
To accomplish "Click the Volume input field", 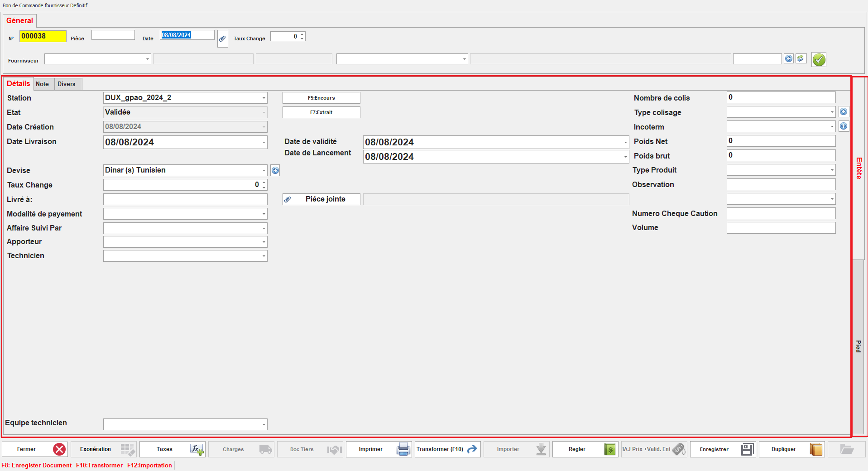I will (781, 228).
